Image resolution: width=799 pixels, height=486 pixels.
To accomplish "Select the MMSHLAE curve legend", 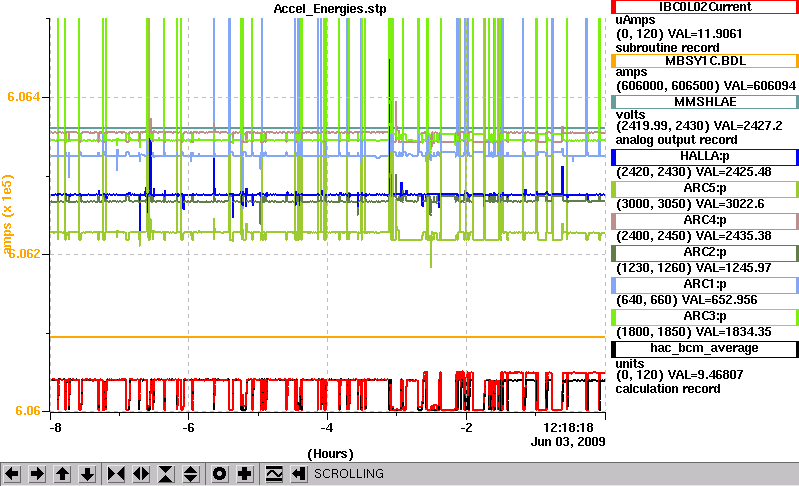I will pos(705,102).
